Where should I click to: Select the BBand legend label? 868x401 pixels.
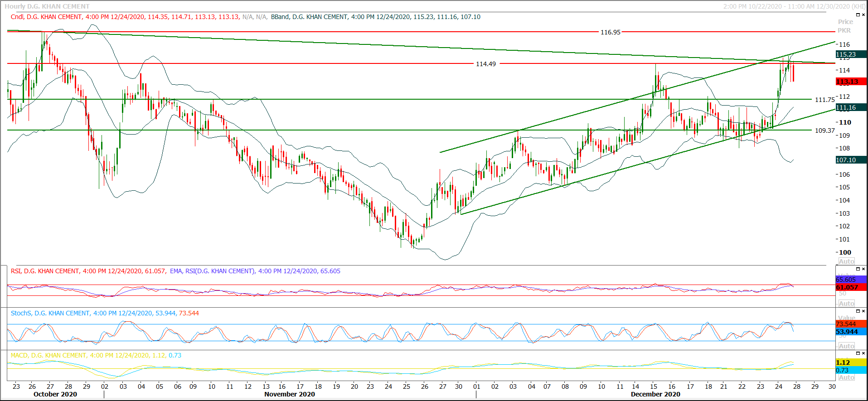[x=280, y=17]
